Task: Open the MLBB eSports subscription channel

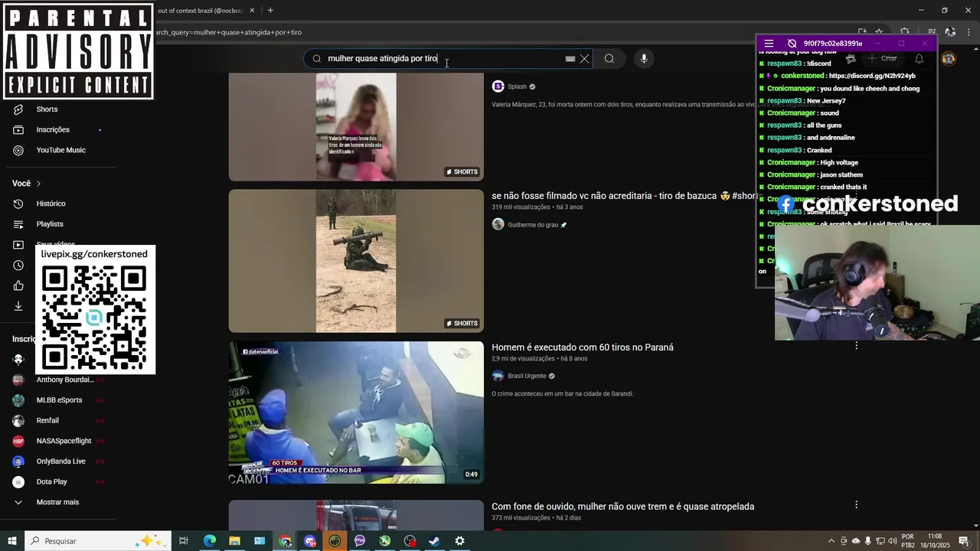Action: [x=58, y=400]
